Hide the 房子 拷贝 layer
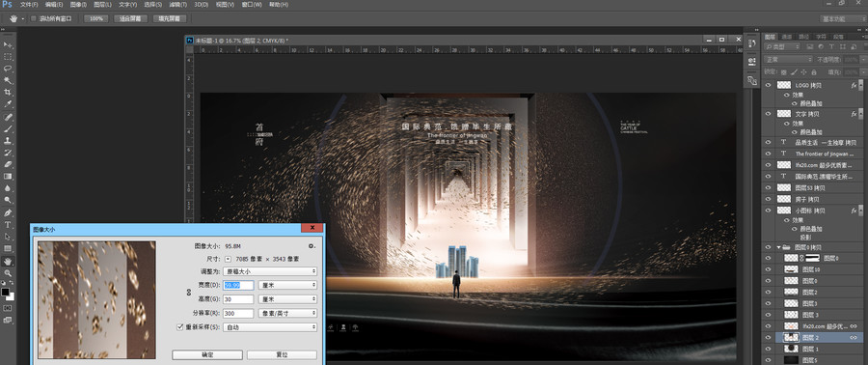The width and height of the screenshot is (868, 365). pos(768,199)
